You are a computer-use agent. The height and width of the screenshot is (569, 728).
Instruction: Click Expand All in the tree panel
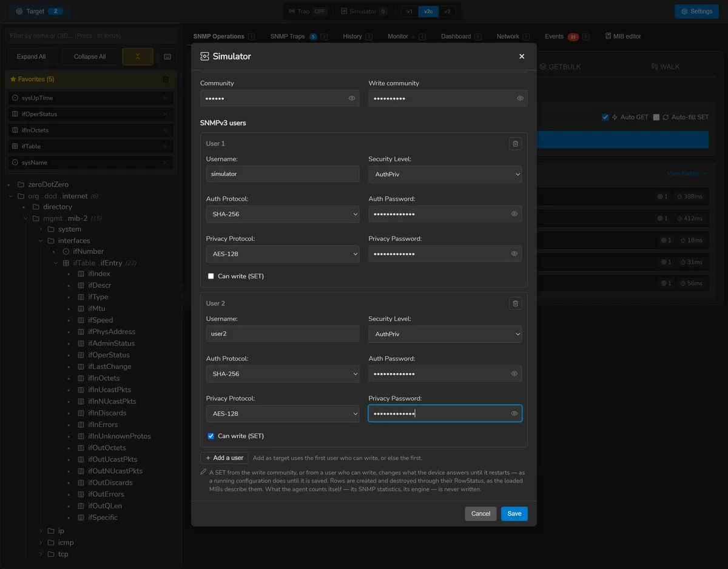(x=32, y=56)
